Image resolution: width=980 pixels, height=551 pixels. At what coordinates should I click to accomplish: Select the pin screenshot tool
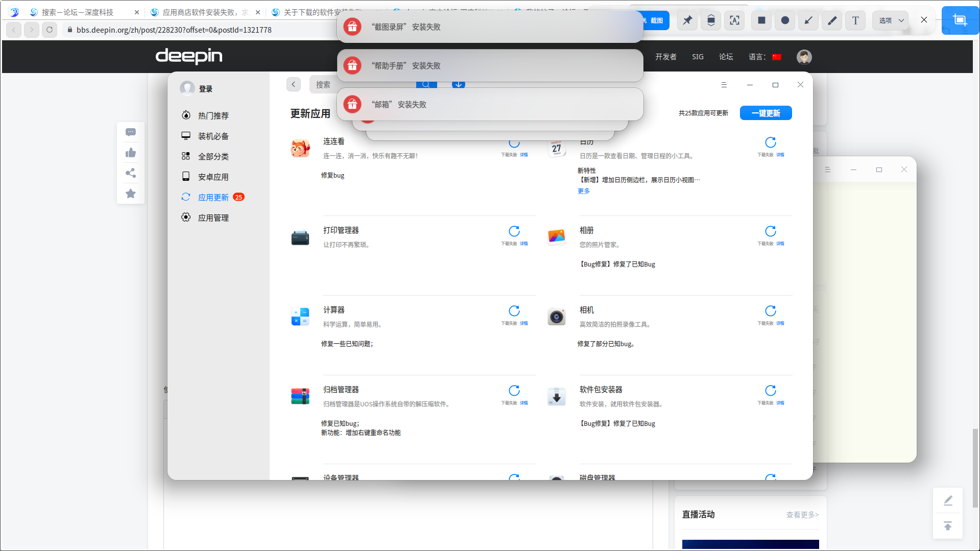[x=687, y=20]
